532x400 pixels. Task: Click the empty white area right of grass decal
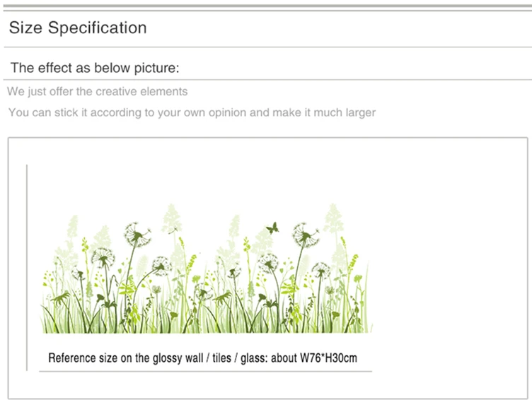(448, 268)
